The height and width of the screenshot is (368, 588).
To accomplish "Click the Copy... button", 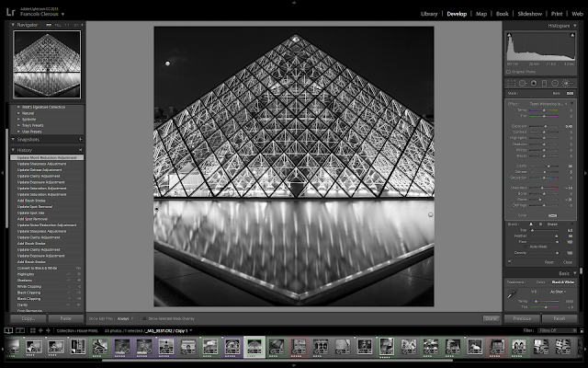I will [x=28, y=318].
